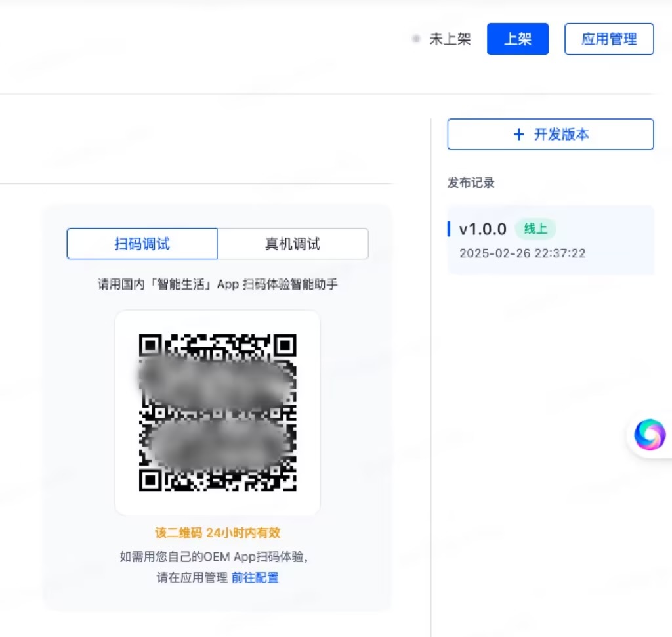Click the plus icon in 开发版本 button
672x637 pixels.
(x=518, y=134)
